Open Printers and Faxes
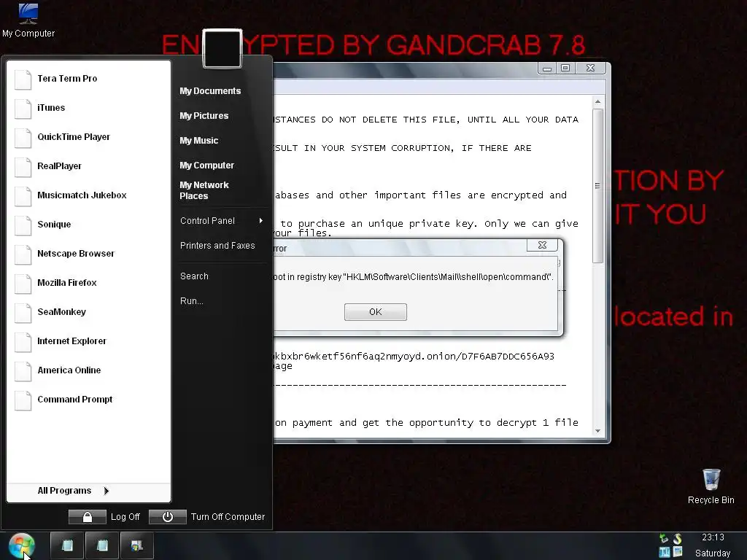 tap(217, 246)
